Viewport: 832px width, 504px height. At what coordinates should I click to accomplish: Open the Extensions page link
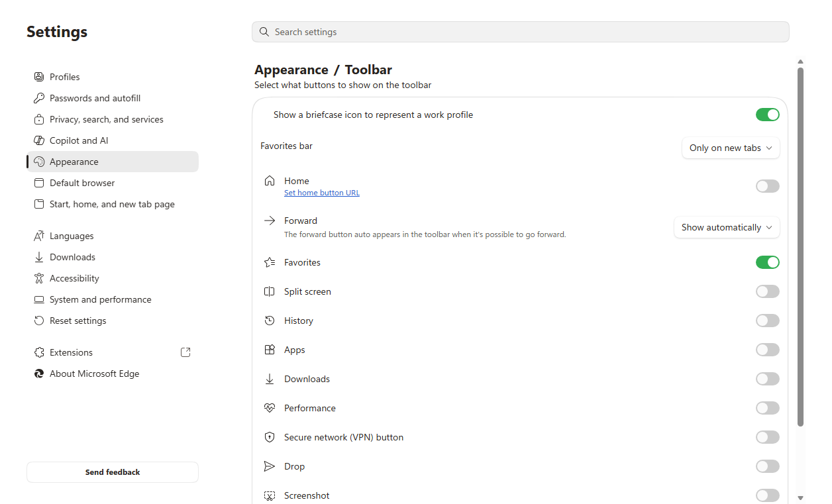pyautogui.click(x=113, y=352)
